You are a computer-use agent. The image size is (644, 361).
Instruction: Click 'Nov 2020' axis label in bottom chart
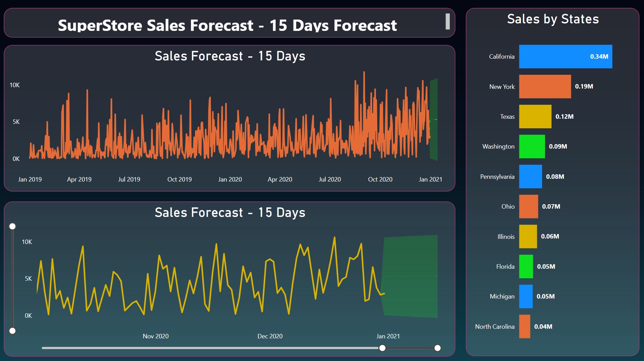tap(156, 336)
